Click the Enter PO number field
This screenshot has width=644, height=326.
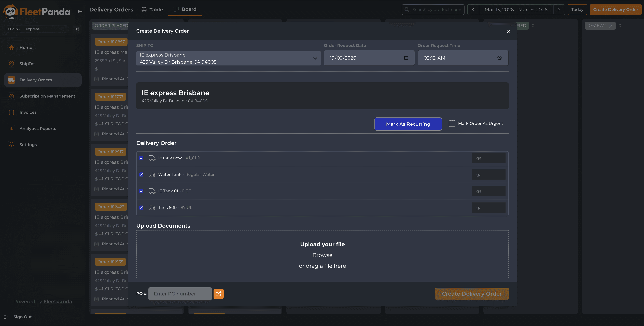[x=180, y=294]
